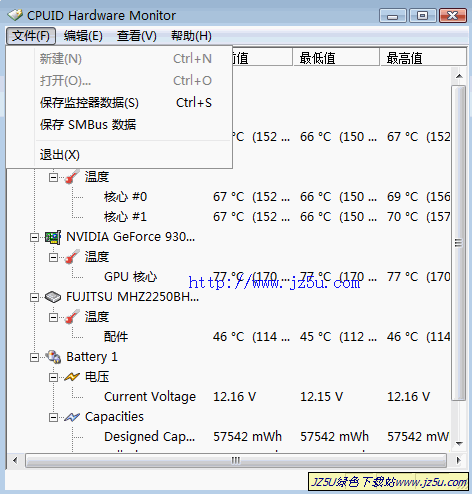Image resolution: width=472 pixels, height=494 pixels.
Task: Click the 电压 voltage lightning icon
Action: pos(72,377)
